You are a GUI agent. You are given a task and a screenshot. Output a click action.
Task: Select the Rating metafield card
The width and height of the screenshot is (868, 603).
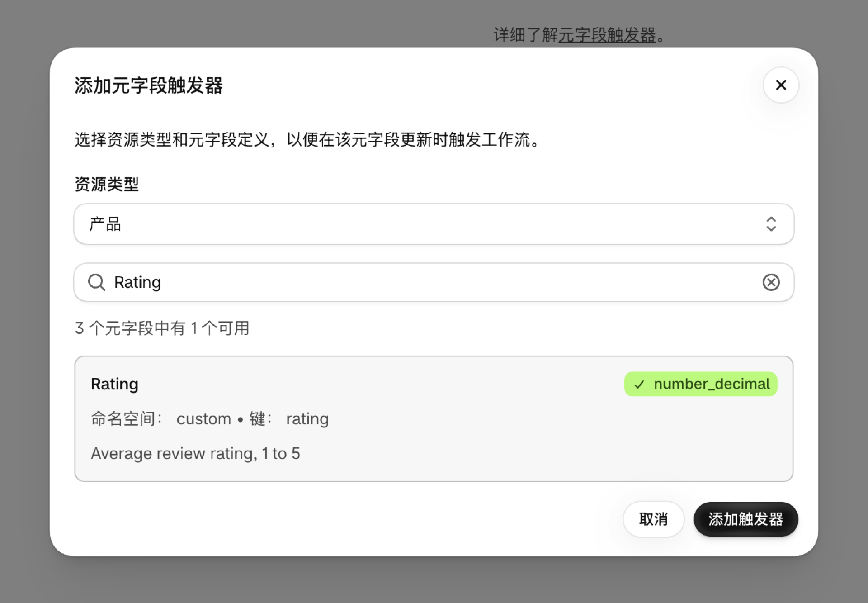[x=434, y=419]
